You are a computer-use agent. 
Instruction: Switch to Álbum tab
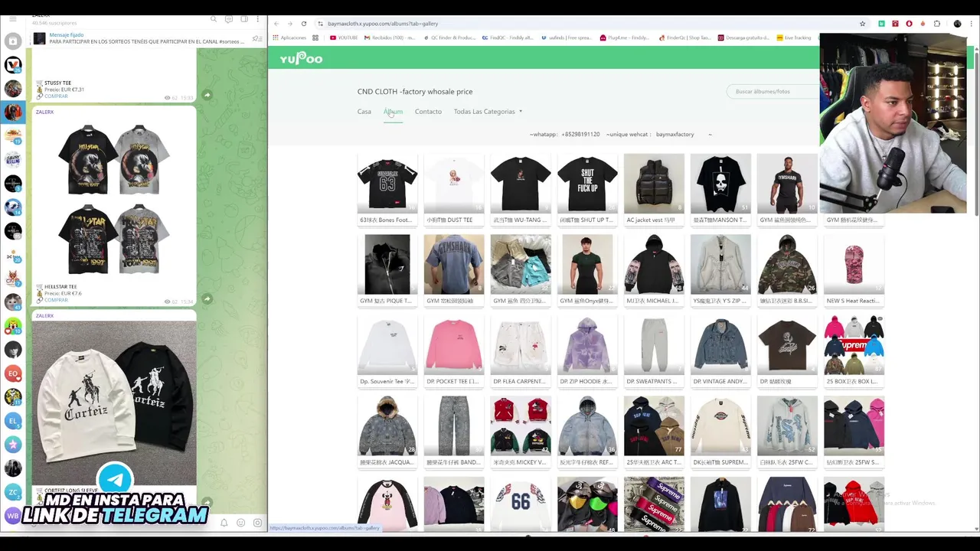tap(393, 112)
